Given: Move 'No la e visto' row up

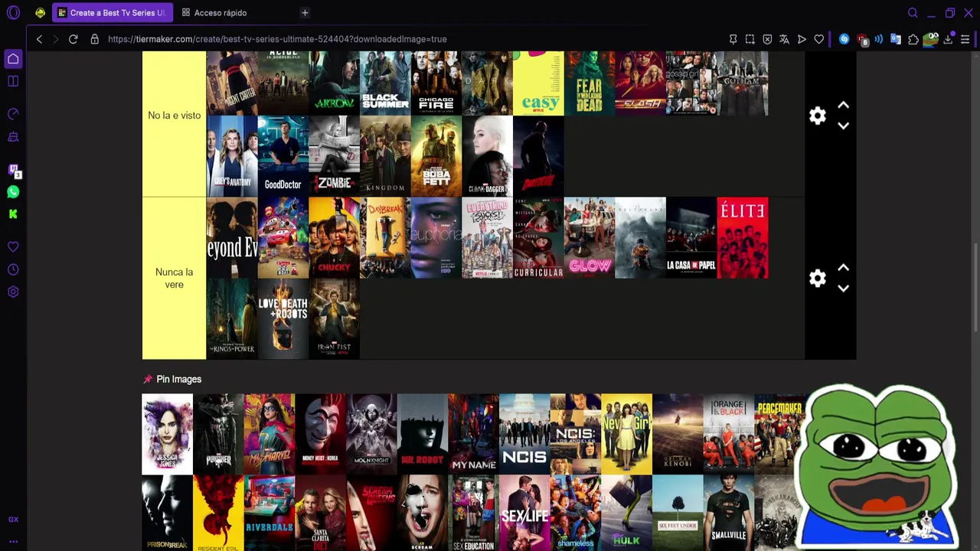Looking at the screenshot, I should (843, 105).
